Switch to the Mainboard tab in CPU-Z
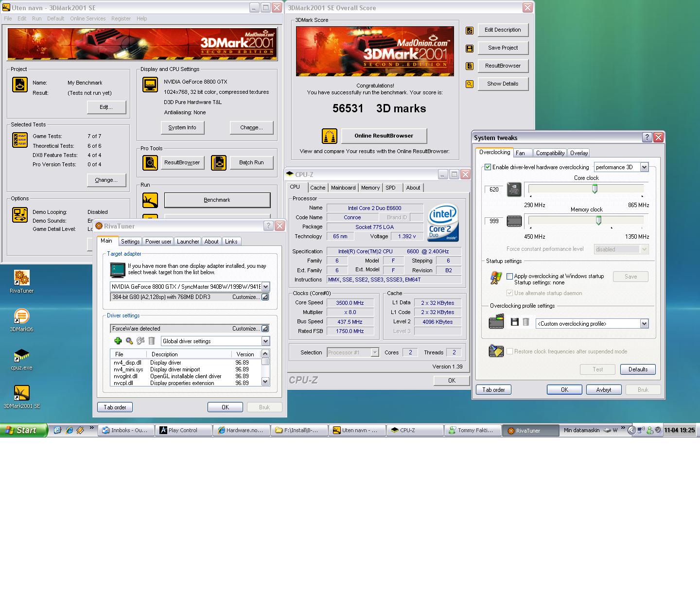This screenshot has width=700, height=595. 343,188
